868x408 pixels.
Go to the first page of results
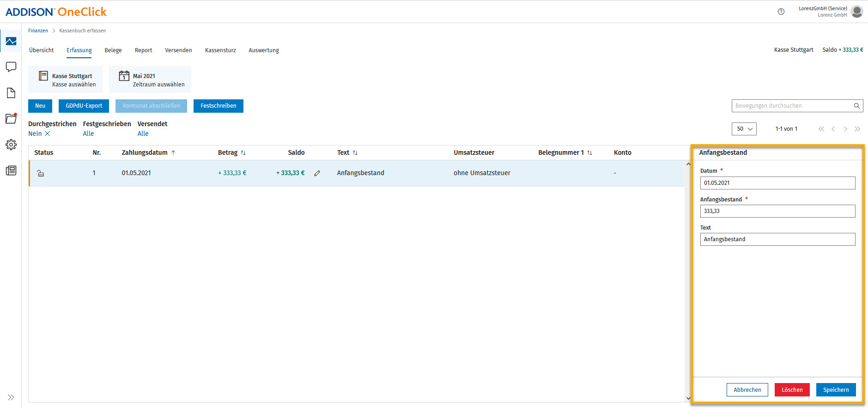click(821, 129)
